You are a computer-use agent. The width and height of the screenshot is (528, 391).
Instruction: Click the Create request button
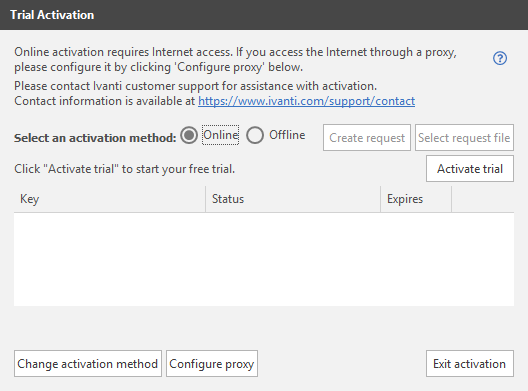click(x=367, y=137)
